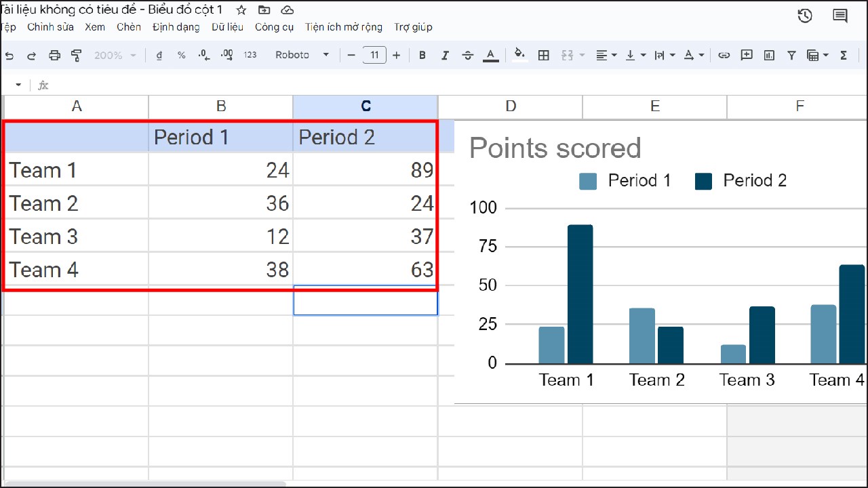Open text rotation dropdown
The height and width of the screenshot is (488, 868).
point(693,56)
